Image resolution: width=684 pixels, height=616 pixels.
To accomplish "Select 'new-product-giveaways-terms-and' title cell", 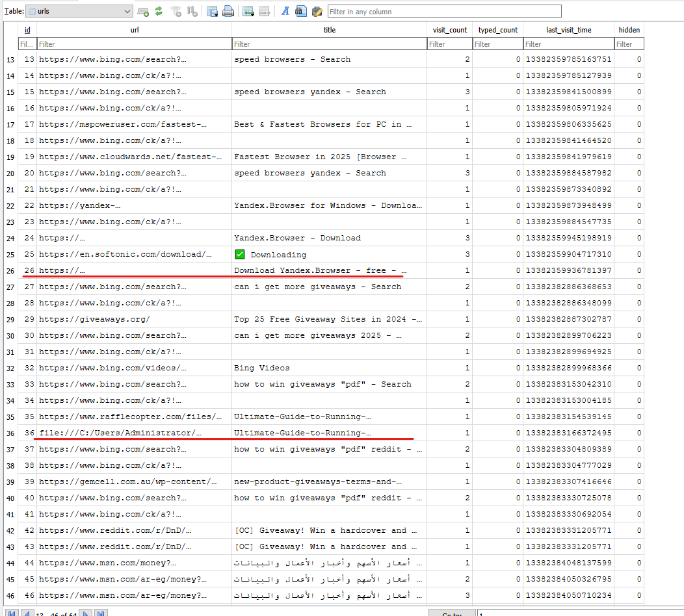I will (330, 481).
